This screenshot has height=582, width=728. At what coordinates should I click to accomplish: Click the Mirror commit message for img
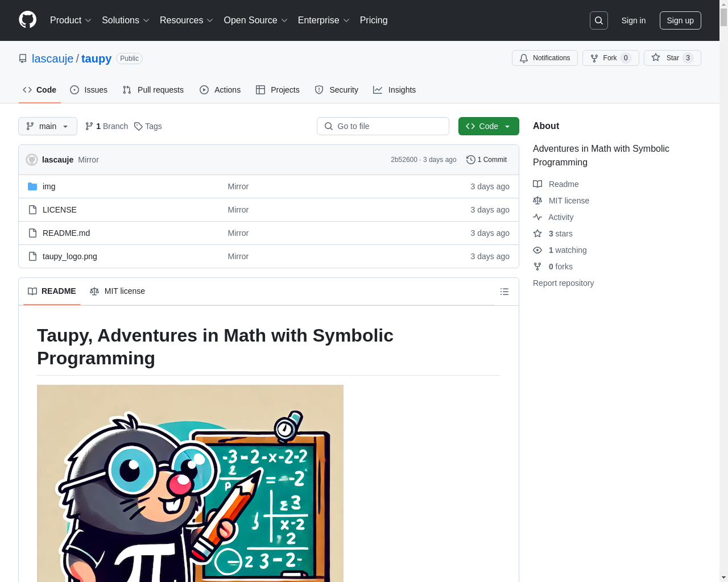238,186
